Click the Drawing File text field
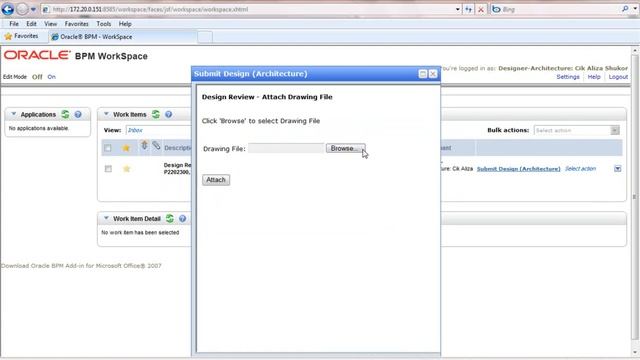Image resolution: width=640 pixels, height=360 pixels. click(286, 148)
